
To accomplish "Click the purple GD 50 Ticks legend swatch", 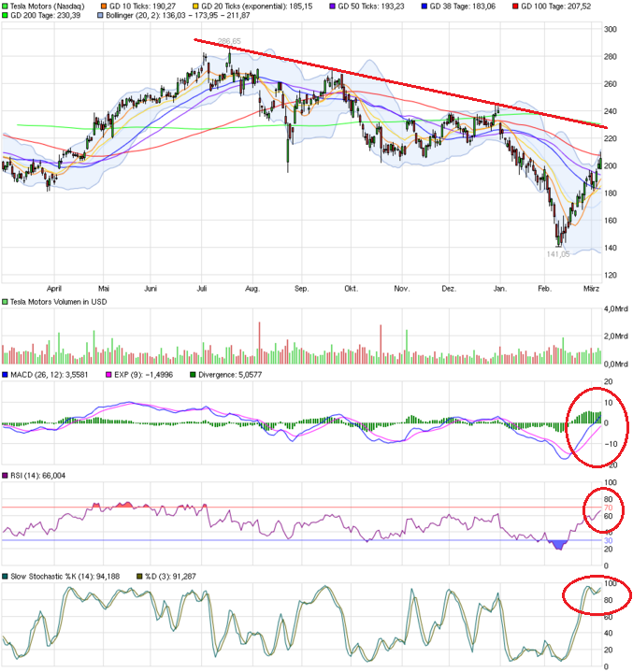I will point(332,7).
